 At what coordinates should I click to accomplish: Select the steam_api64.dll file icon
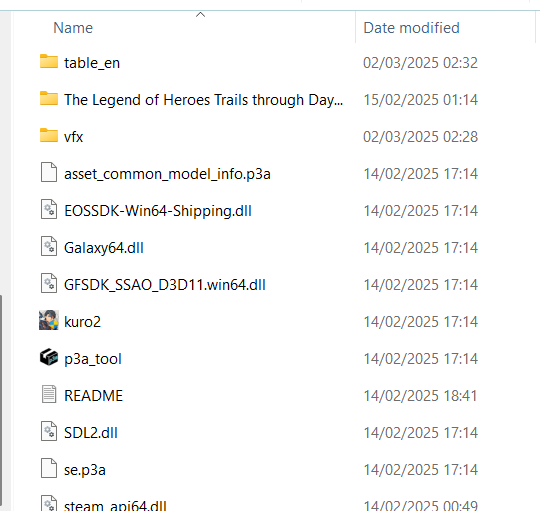(x=49, y=503)
